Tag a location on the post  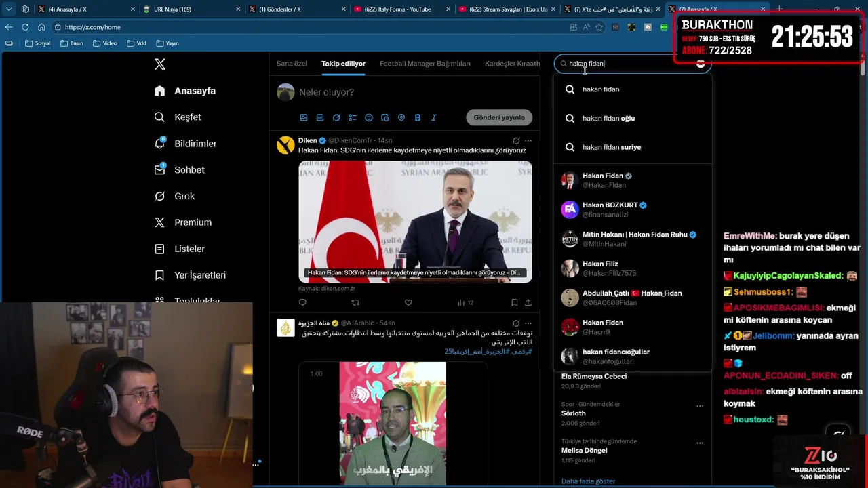[401, 117]
